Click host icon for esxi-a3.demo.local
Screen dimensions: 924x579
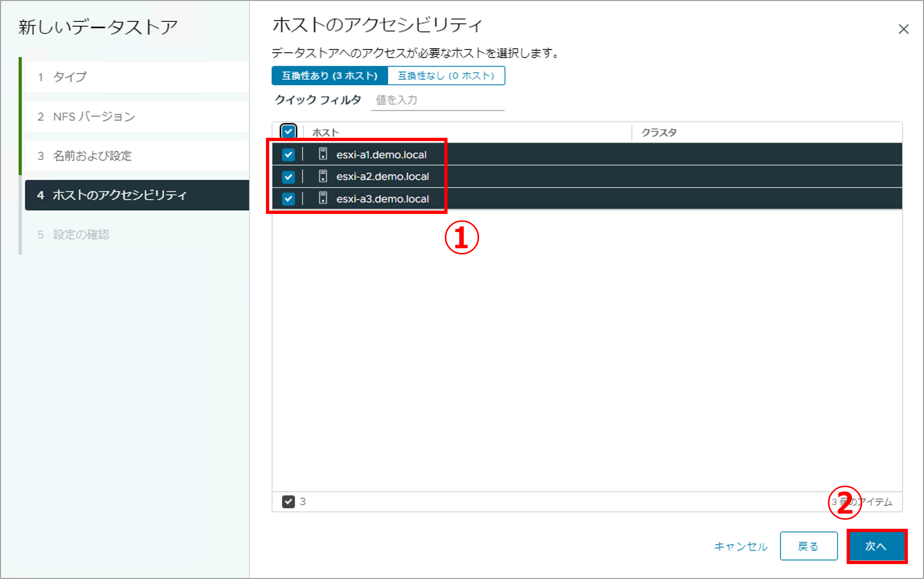tap(323, 198)
